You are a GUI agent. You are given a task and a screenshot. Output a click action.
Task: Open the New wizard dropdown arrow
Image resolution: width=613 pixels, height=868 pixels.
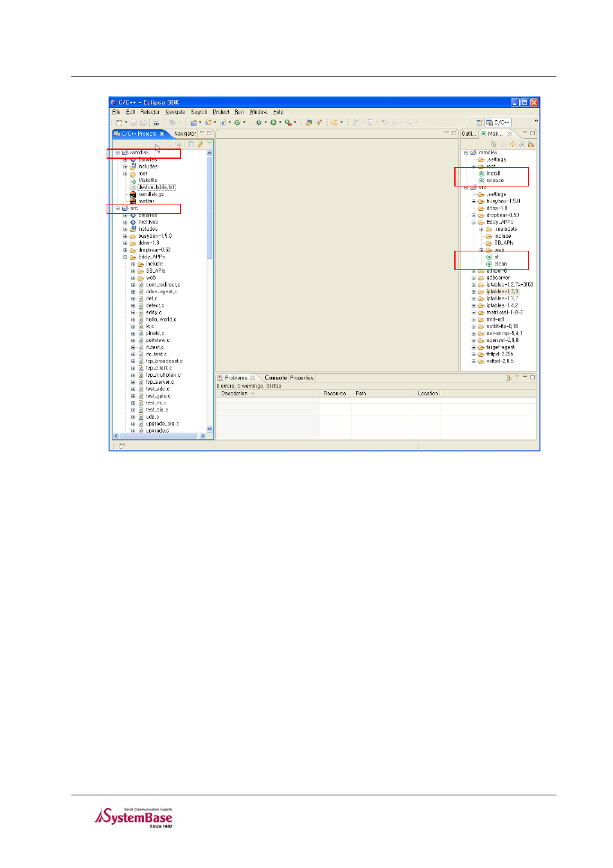pyautogui.click(x=127, y=122)
